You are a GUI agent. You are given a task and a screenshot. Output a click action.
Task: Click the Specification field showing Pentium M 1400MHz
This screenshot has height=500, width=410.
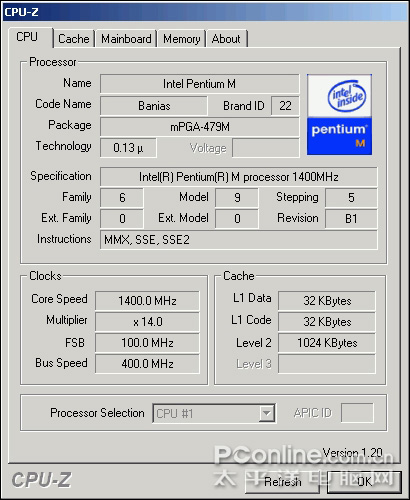(x=239, y=177)
